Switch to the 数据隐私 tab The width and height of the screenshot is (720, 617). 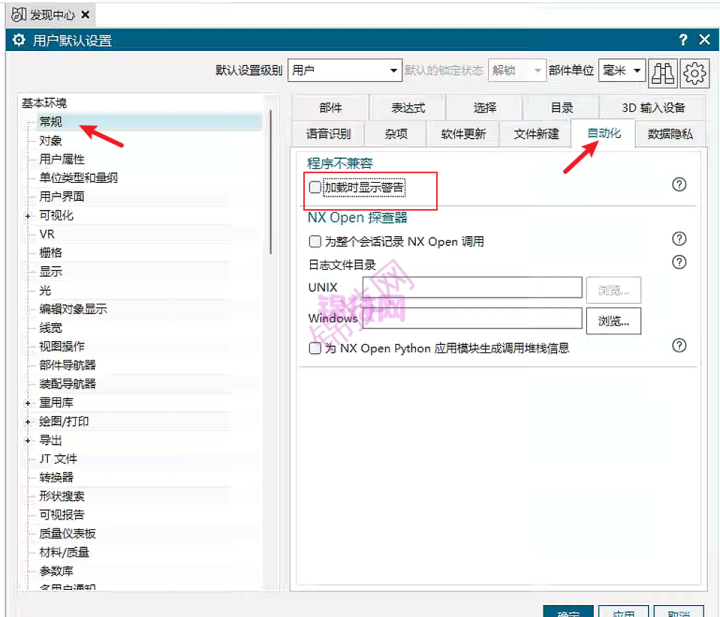(669, 134)
